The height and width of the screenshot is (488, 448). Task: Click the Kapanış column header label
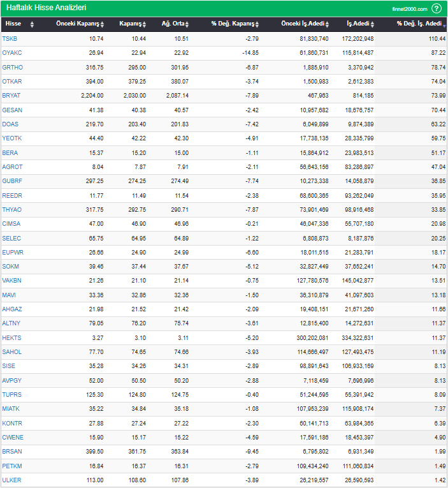pos(130,24)
